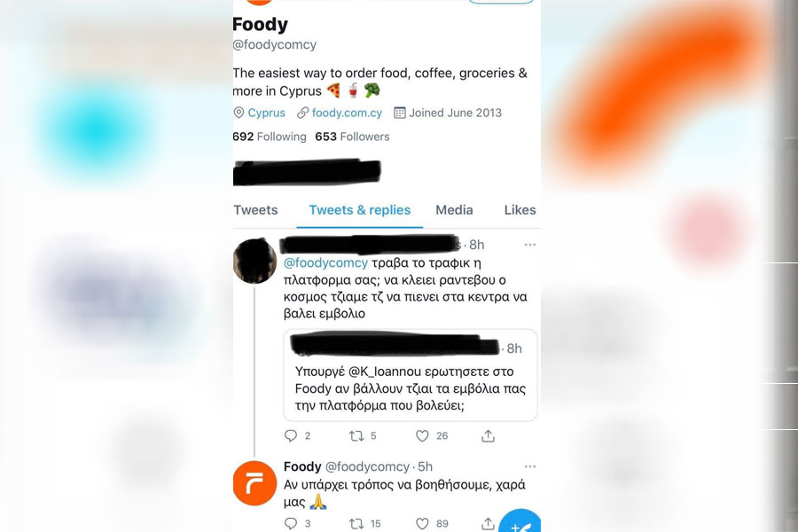Open the @foodycomcy mention in tweet
This screenshot has height=532, width=798.
[325, 262]
